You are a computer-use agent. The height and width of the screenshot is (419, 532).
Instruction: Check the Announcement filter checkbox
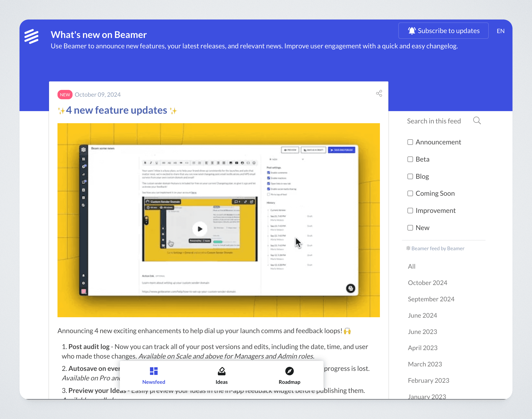[410, 142]
